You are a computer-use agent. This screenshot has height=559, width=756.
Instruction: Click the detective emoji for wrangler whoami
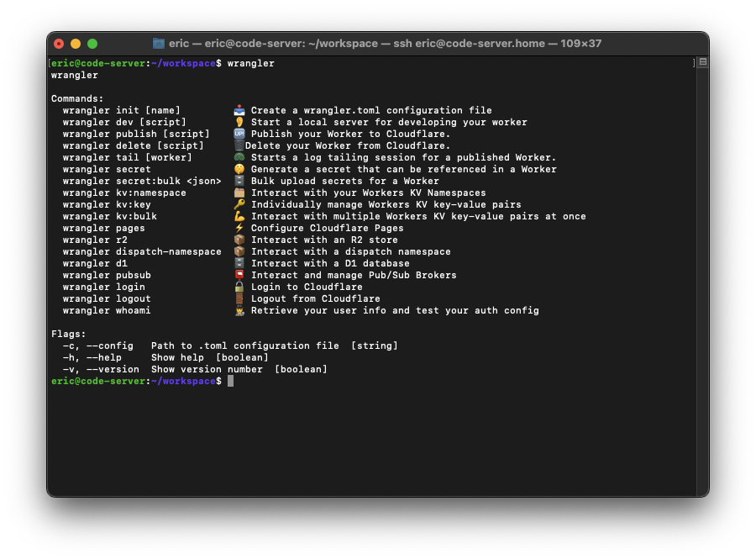coord(239,310)
